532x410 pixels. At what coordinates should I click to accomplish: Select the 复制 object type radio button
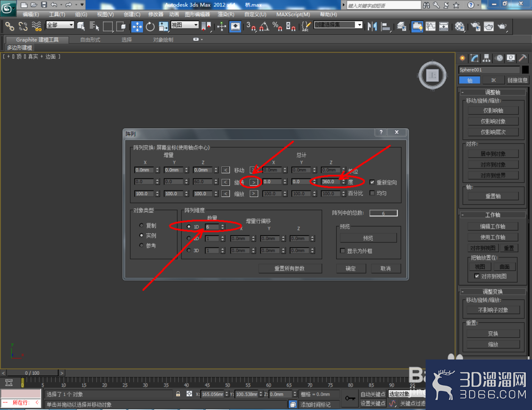[x=142, y=225]
